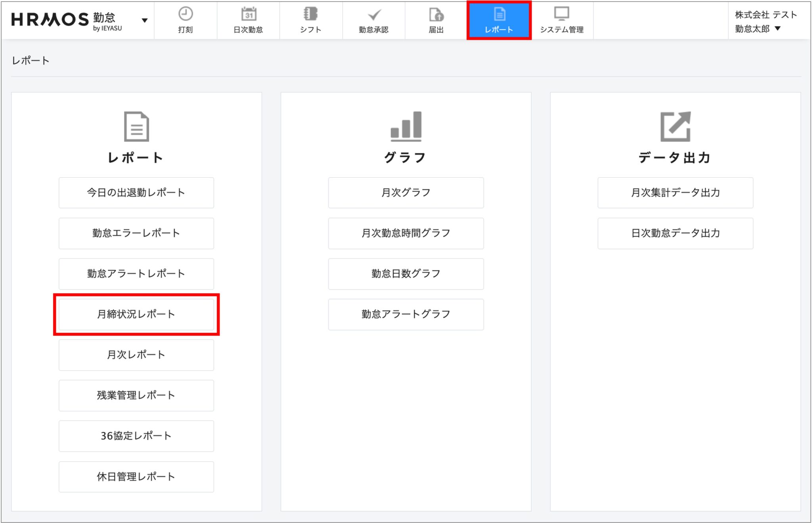
Task: Expand the HRMOS 勤怠 product dropdown arrow
Action: [x=145, y=20]
